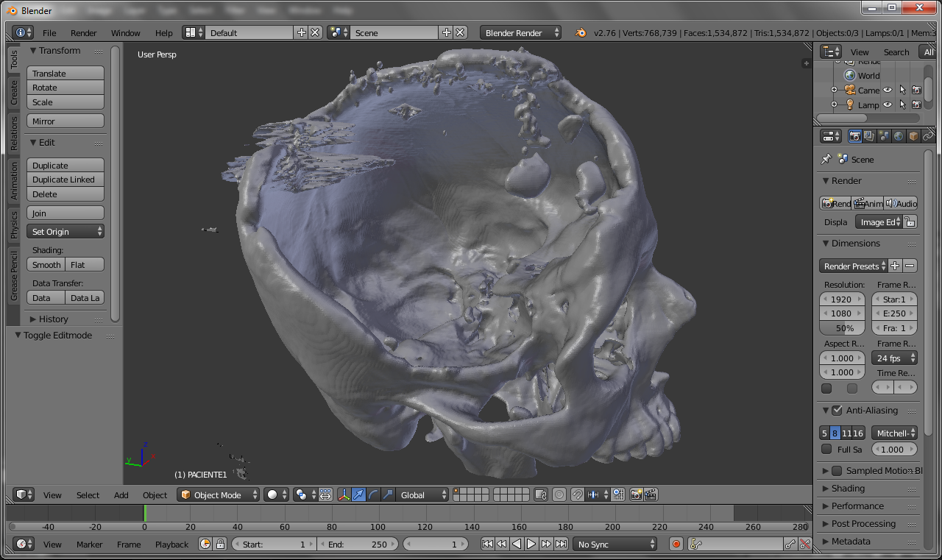Open the Render Layers properties tab
Image resolution: width=942 pixels, height=560 pixels.
869,136
